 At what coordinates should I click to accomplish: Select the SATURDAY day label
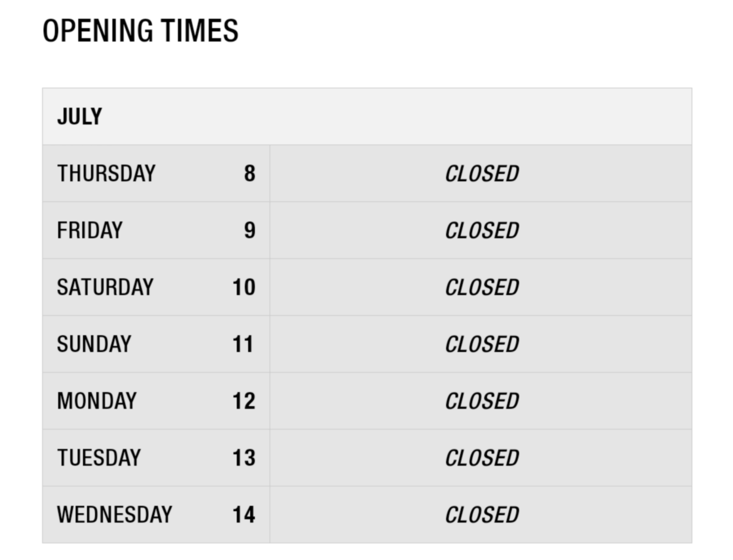coord(105,287)
